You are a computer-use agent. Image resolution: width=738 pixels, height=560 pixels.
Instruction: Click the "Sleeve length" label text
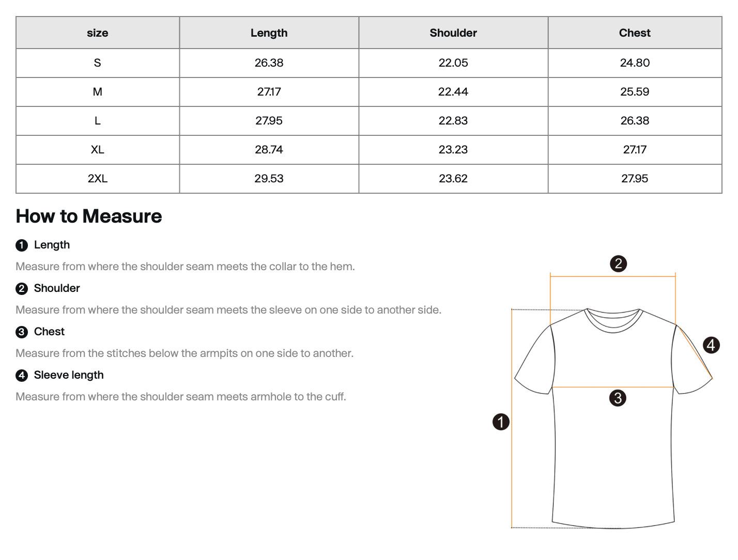69,375
